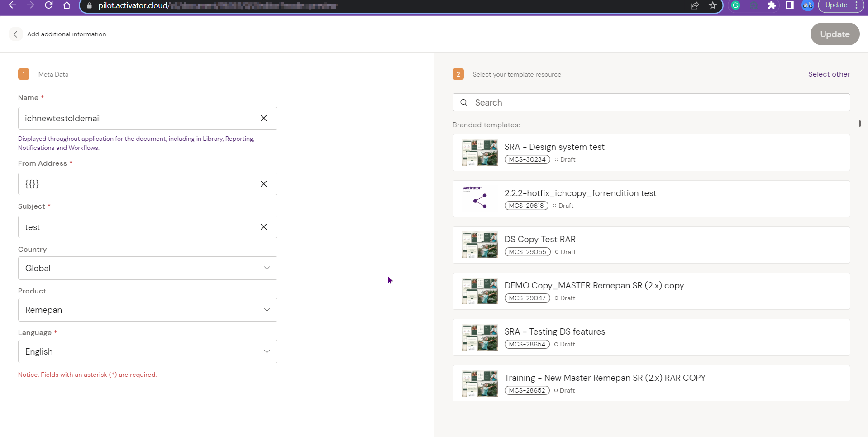
Task: Go to browser home page icon
Action: (x=67, y=5)
